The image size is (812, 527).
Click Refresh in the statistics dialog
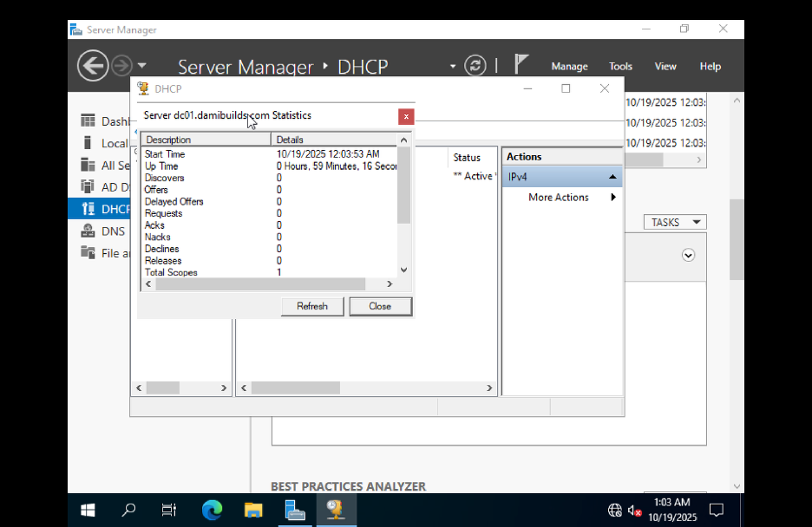[x=311, y=306]
